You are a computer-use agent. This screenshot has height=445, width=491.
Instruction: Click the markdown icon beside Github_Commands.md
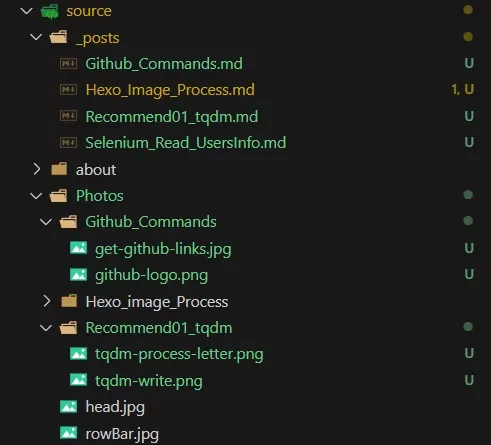pyautogui.click(x=68, y=63)
